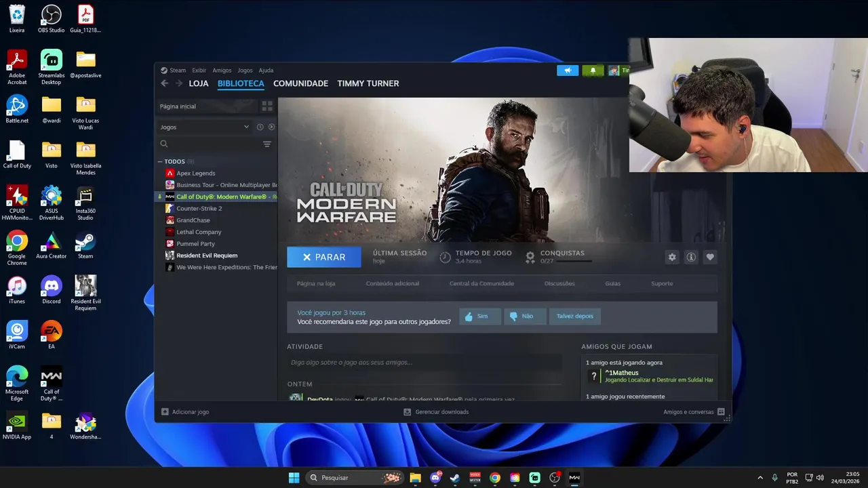Image resolution: width=868 pixels, height=488 pixels.
Task: Click the ready-to-play filter icon
Action: 271,127
